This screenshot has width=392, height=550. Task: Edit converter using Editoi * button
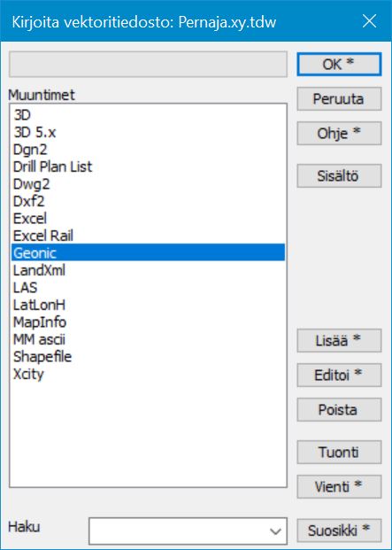(339, 376)
